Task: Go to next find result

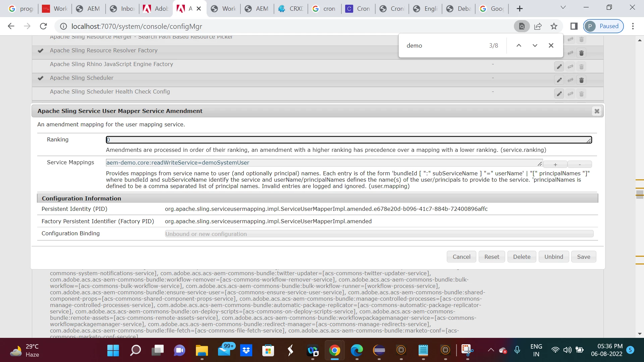Action: pos(535,46)
